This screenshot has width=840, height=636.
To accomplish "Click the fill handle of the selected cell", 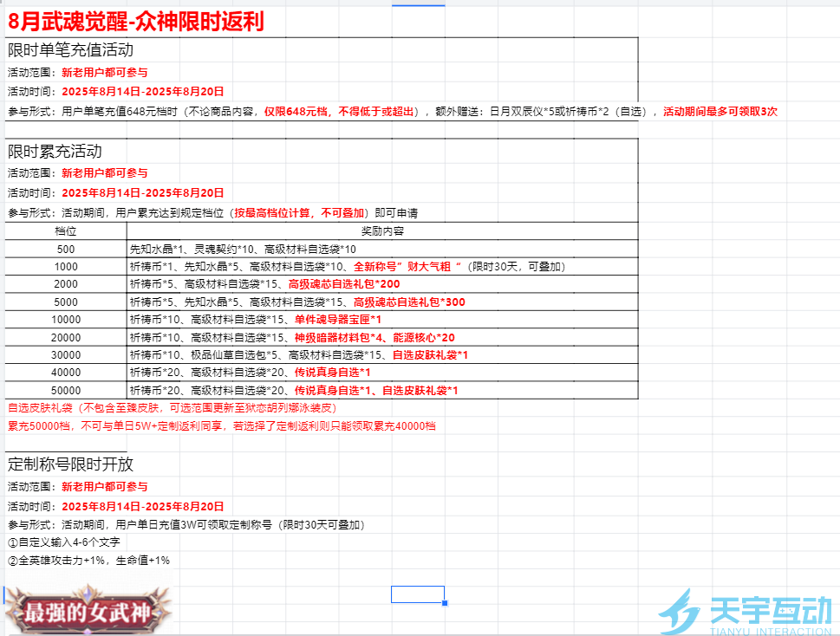I will point(445,603).
